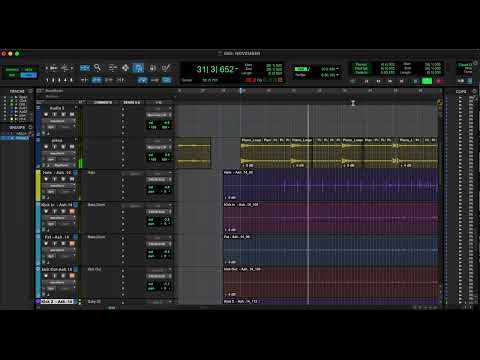Toggle Grid edit mode
This screenshot has height=360, width=480.
tap(29, 75)
